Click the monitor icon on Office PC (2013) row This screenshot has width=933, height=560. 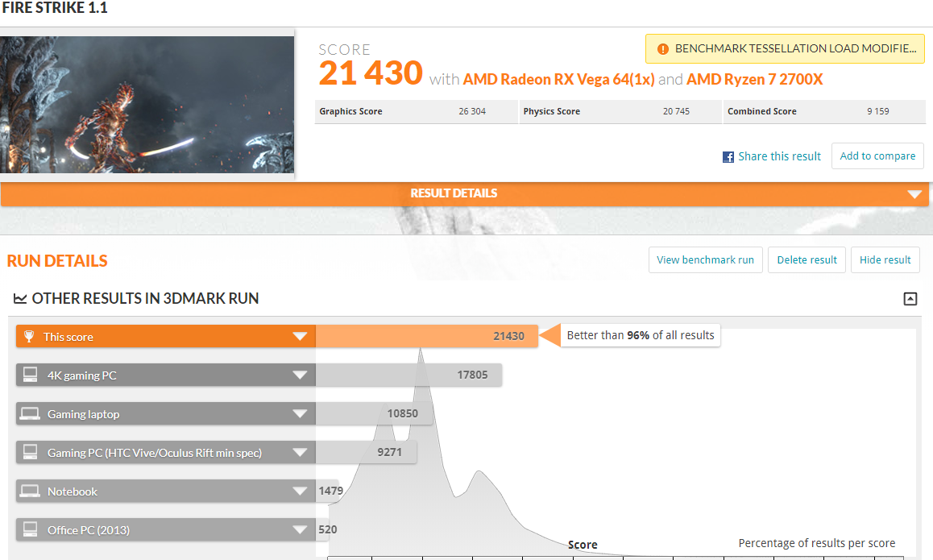point(31,529)
